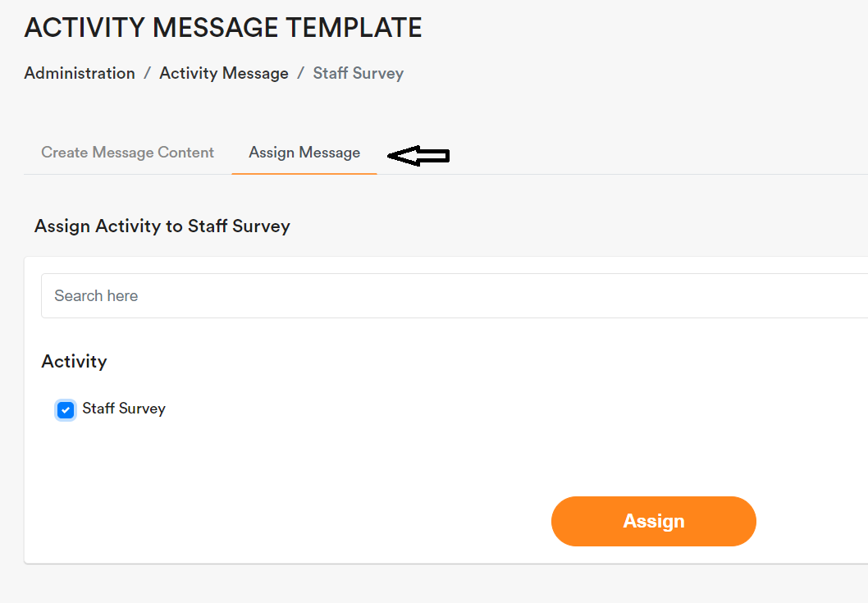Click the white checkmark in the blue box
868x603 pixels.
[x=66, y=409]
